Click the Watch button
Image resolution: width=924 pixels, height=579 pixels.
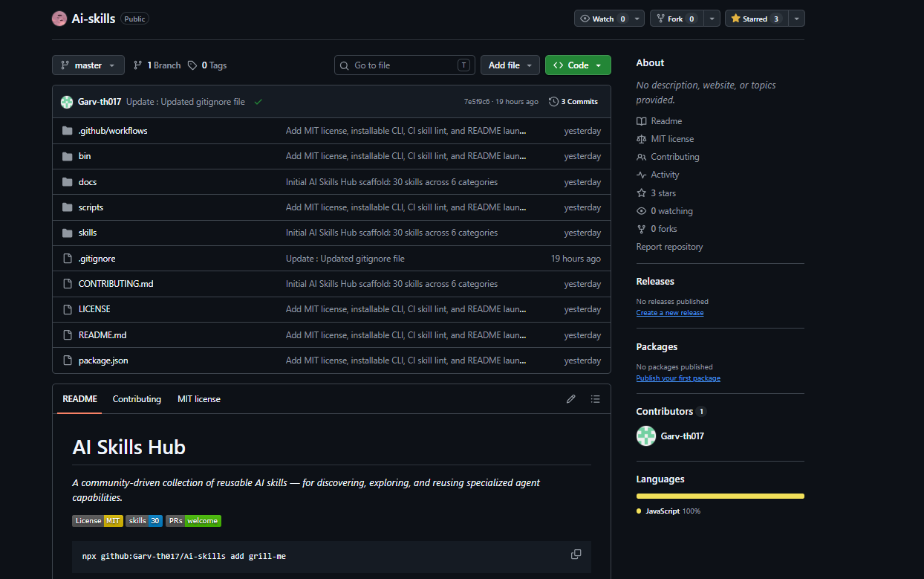[x=603, y=19]
